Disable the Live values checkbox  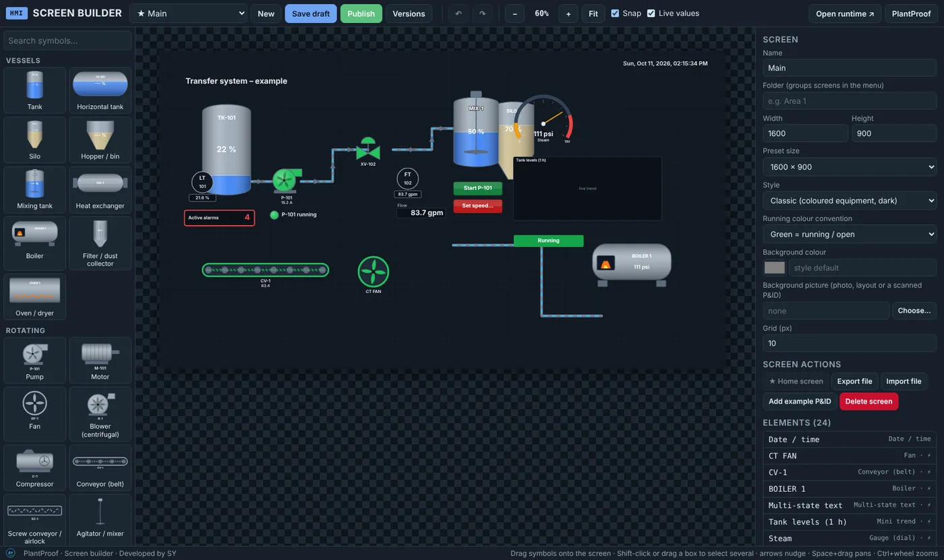point(651,13)
